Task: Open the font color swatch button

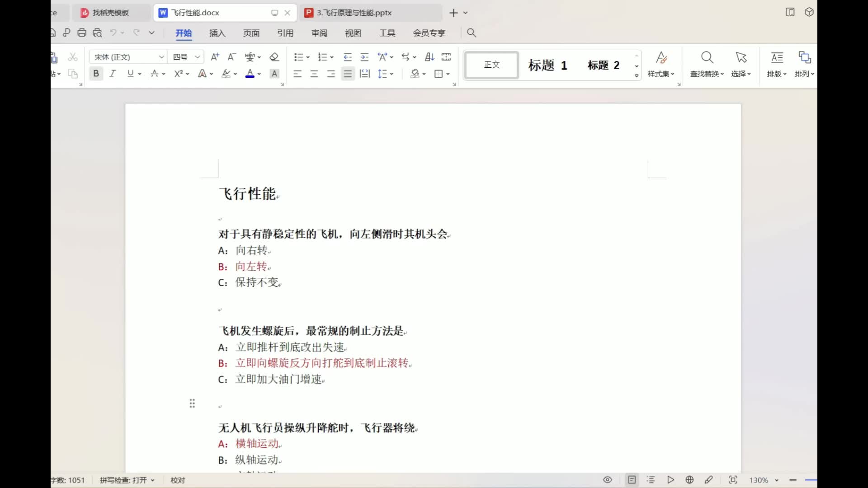Action: point(250,74)
